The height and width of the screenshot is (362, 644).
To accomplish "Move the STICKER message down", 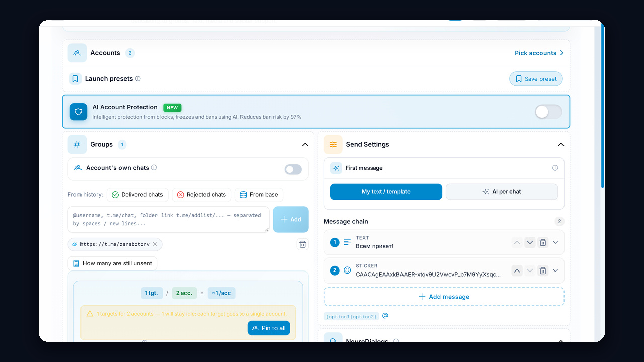I will click(x=530, y=270).
